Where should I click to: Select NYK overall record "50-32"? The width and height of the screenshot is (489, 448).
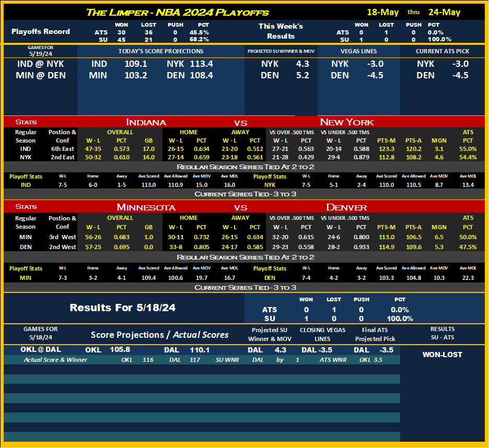tap(93, 158)
